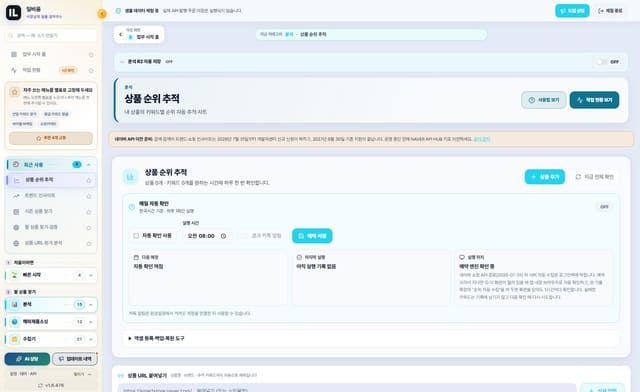Click the cyan icon in top header bar
The width and height of the screenshot is (640, 392).
[x=118, y=11]
